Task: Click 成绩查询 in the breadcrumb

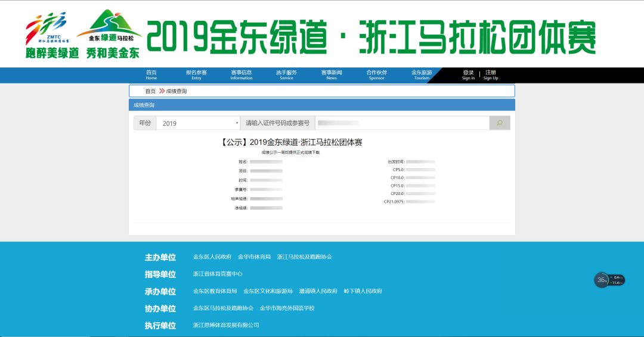Action: click(x=177, y=91)
